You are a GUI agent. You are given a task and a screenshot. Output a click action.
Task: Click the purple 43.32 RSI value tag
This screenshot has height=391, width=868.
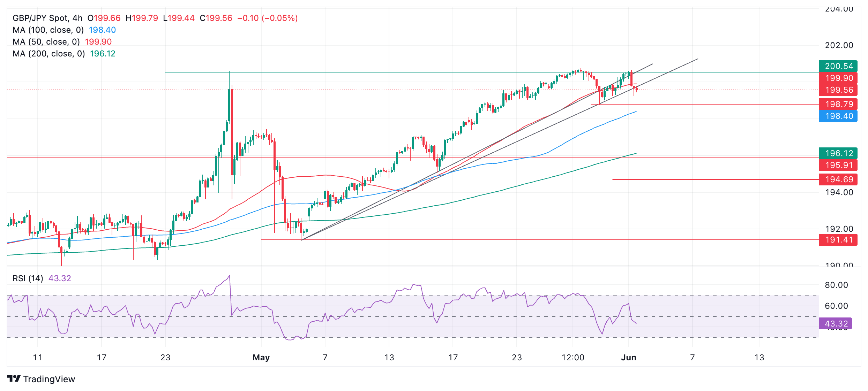point(835,324)
